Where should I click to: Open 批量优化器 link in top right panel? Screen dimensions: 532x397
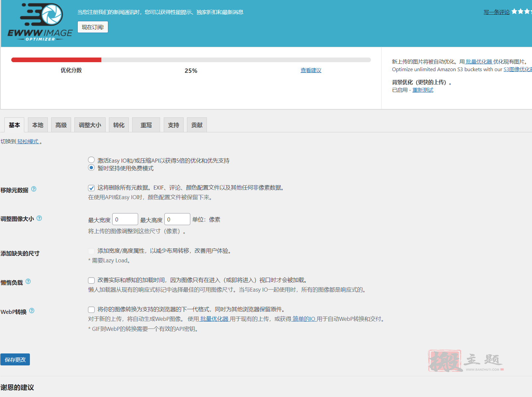coord(479,62)
